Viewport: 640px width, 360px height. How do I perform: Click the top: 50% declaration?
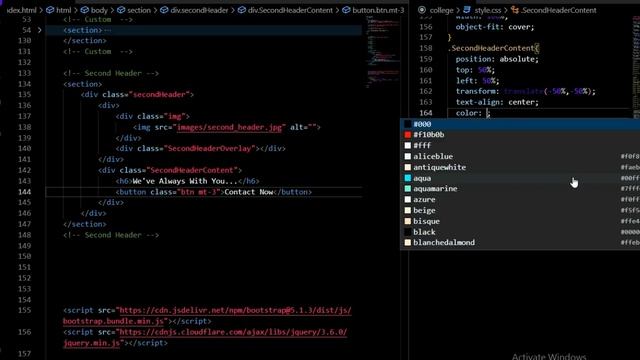point(475,70)
